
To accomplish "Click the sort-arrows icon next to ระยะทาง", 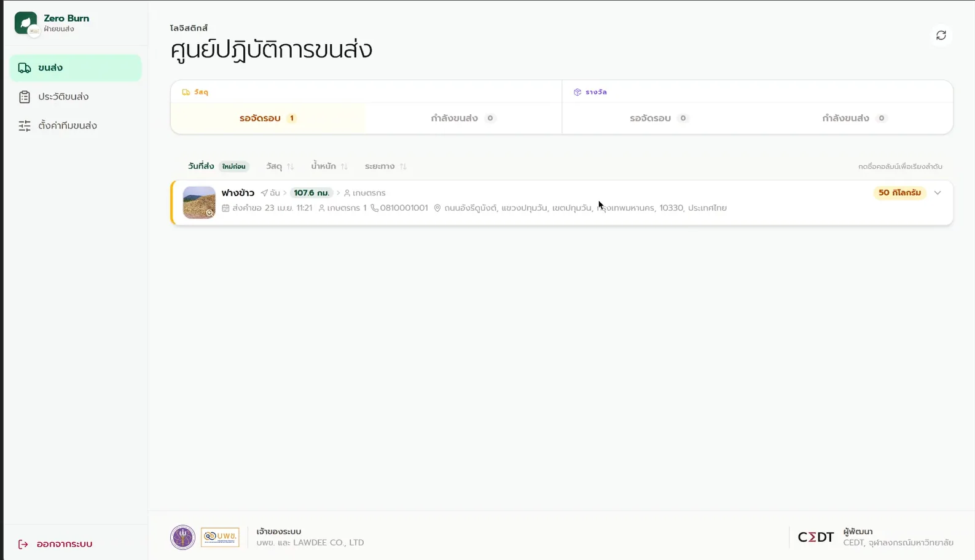I will [x=403, y=166].
